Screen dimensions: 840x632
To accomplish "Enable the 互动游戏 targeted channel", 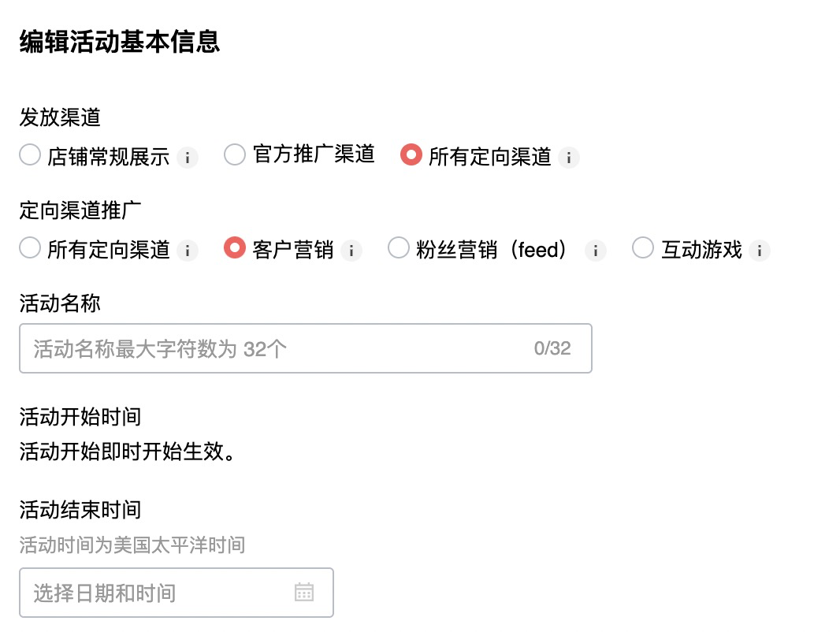I will [643, 247].
